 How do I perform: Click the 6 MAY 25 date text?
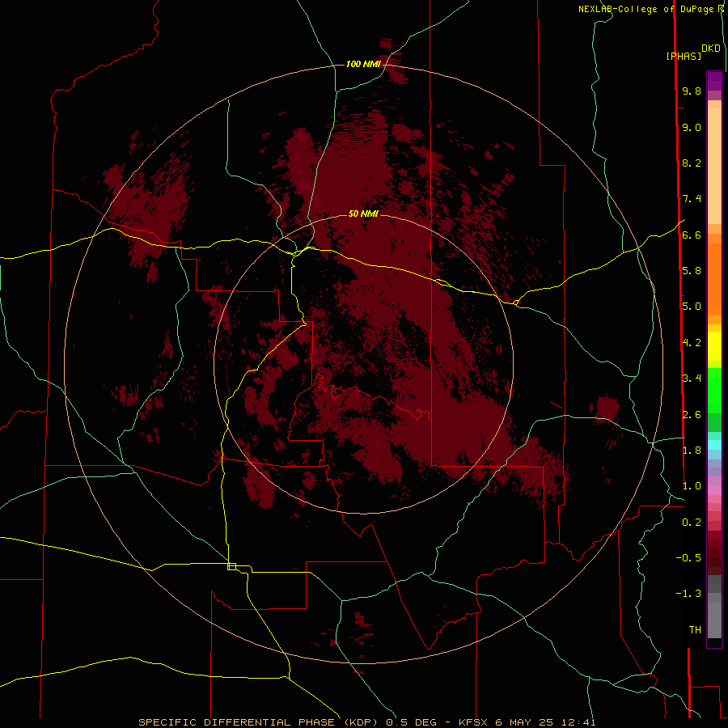click(526, 722)
